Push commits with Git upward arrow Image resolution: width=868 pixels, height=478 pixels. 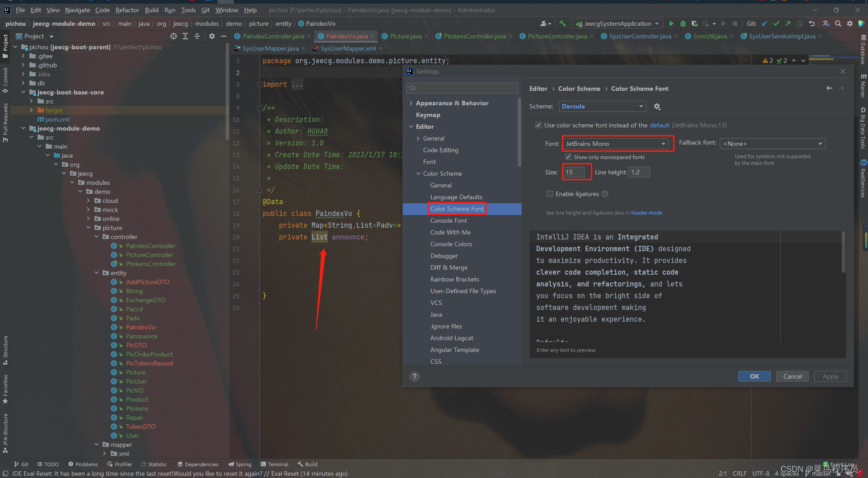pos(788,23)
